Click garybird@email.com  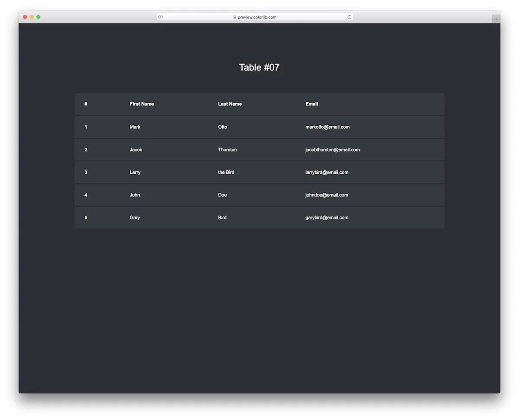327,218
